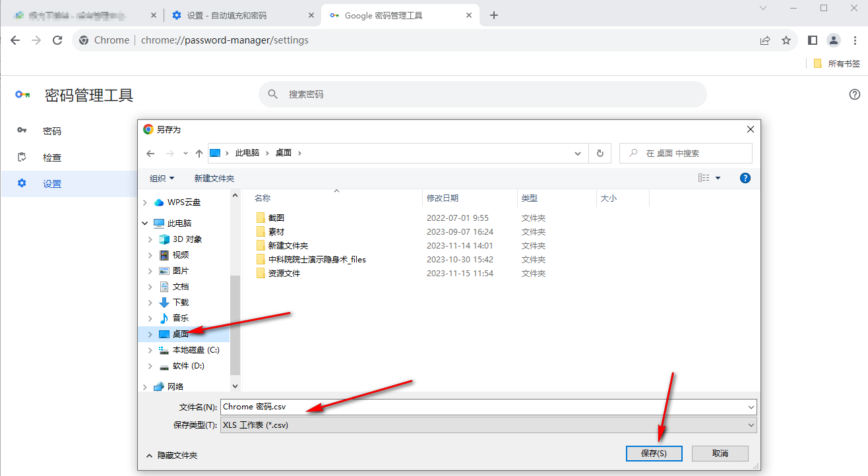The width and height of the screenshot is (868, 476).
Task: Open the new tab plus button
Action: tap(494, 15)
